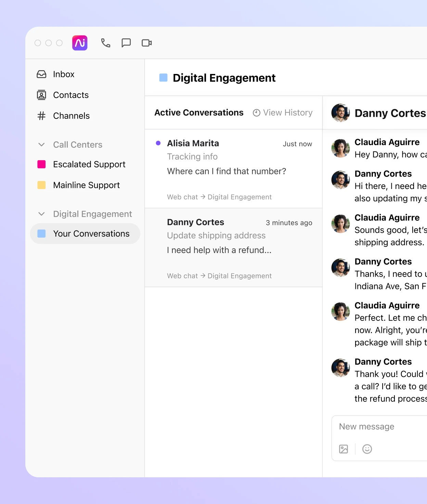This screenshot has width=427, height=504.
Task: Open the emoji picker
Action: pos(367,449)
